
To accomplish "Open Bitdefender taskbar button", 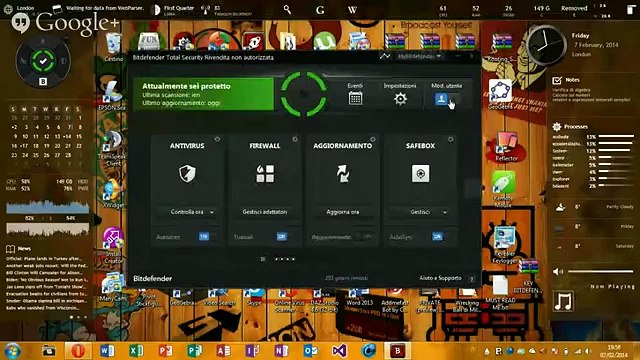I will tap(398, 351).
